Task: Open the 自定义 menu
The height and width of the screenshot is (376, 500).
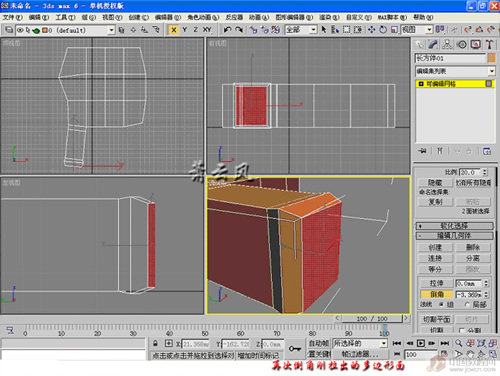Action: pos(359,17)
